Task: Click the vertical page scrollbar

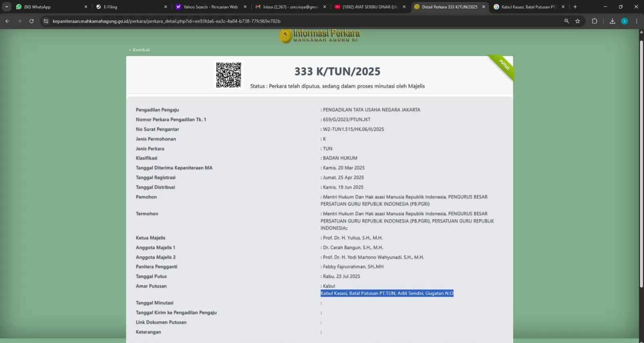Action: pos(641,161)
